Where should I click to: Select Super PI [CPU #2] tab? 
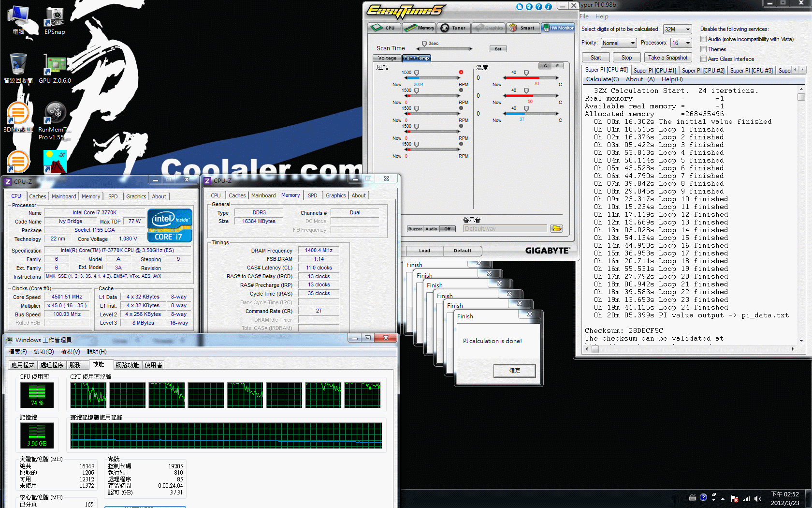pyautogui.click(x=703, y=71)
